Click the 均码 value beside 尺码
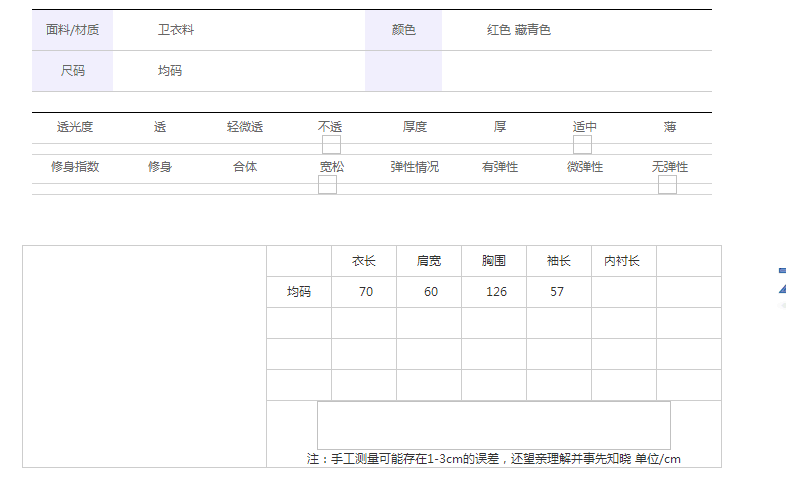The image size is (786, 478). pos(170,71)
